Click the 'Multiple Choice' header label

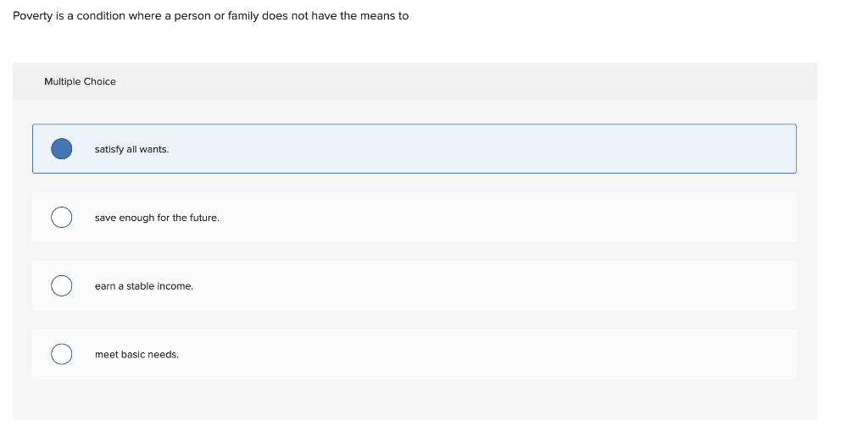pyautogui.click(x=81, y=81)
